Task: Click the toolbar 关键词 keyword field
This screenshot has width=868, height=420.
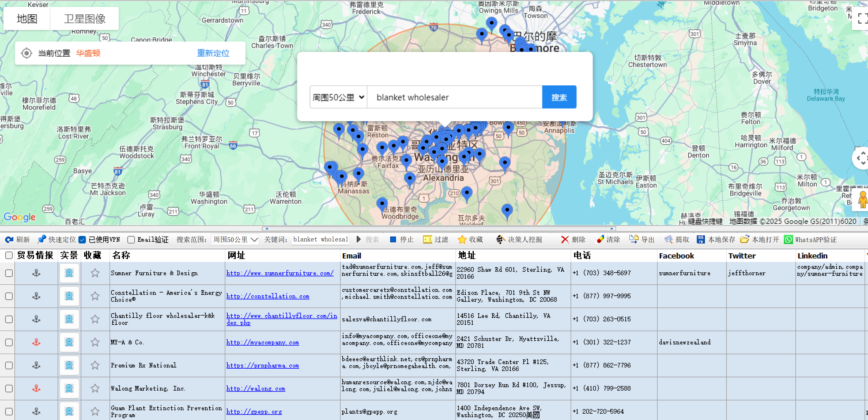Action: [320, 239]
